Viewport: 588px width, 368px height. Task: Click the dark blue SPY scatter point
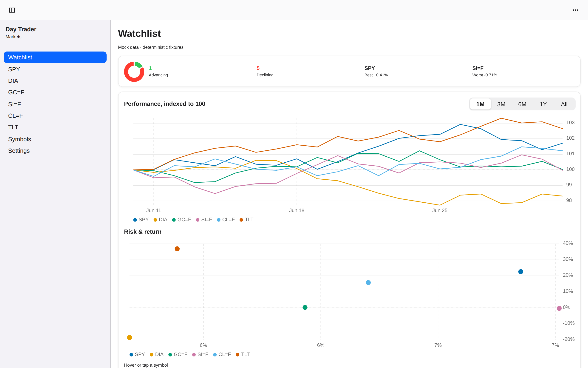pyautogui.click(x=521, y=272)
